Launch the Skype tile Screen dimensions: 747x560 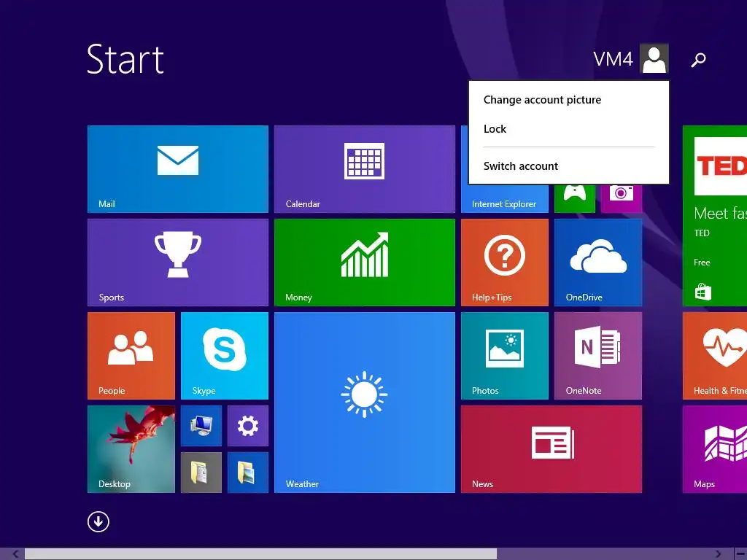(x=225, y=356)
